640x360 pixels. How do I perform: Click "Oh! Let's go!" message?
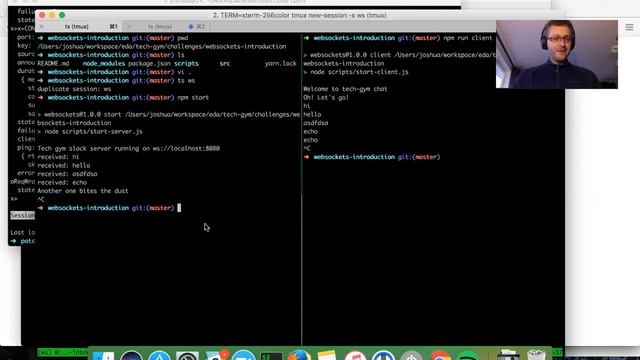(326, 98)
